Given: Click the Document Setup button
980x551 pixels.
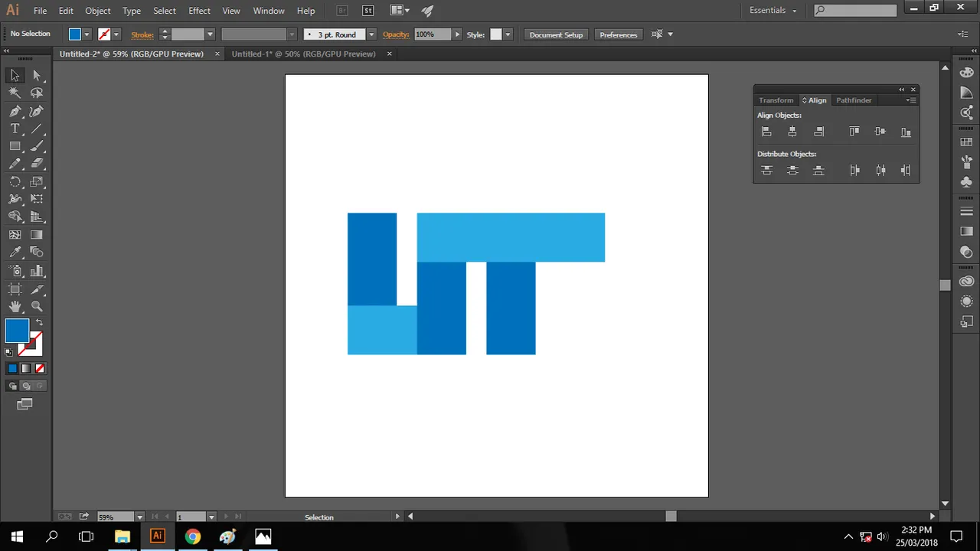Looking at the screenshot, I should coord(556,34).
